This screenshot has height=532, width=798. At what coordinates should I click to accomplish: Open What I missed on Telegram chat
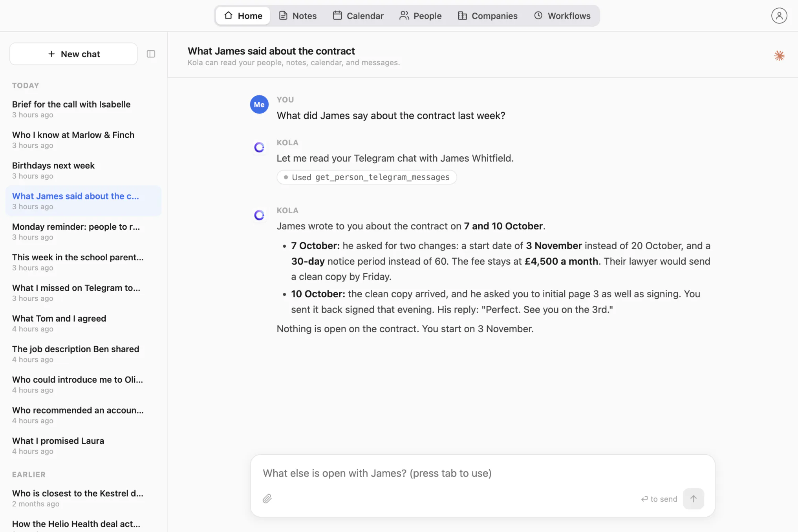[83, 293]
